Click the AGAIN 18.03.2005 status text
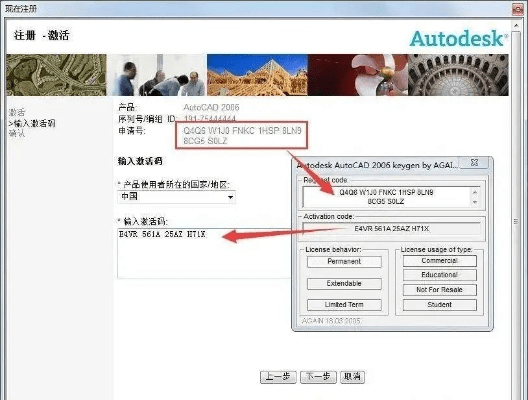The image size is (528, 400). tap(331, 321)
